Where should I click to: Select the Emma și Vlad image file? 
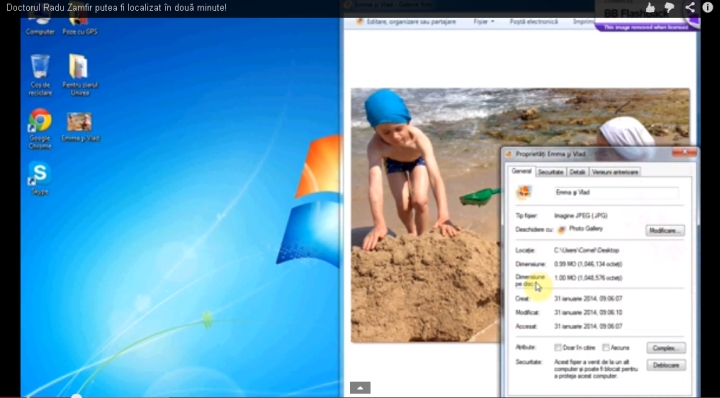pos(80,127)
